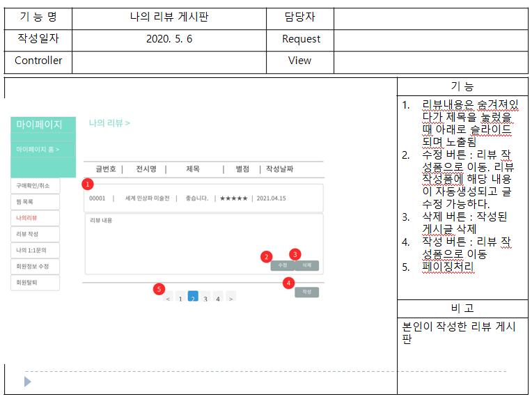Open 리뷰 작성 from the sidebar
This screenshot has width=532, height=399.
point(35,234)
